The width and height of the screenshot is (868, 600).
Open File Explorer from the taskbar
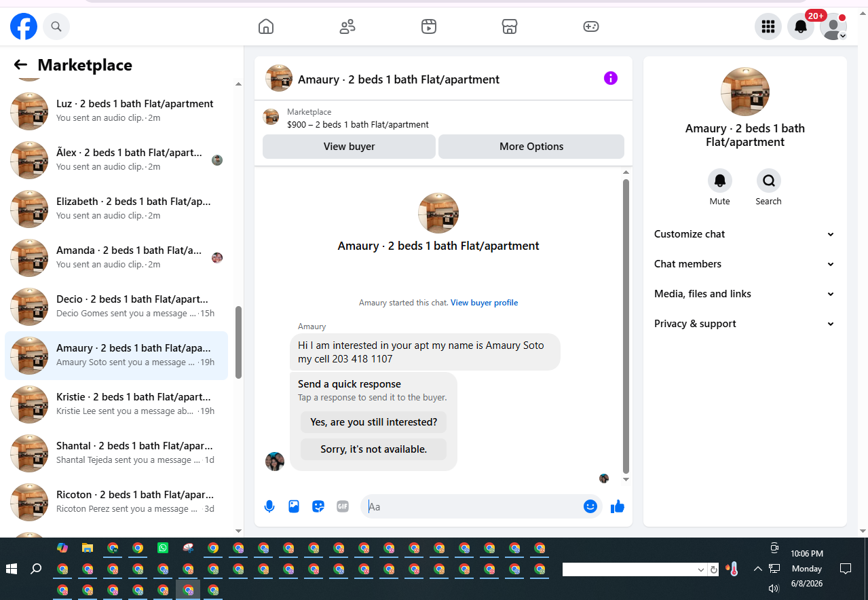[88, 548]
